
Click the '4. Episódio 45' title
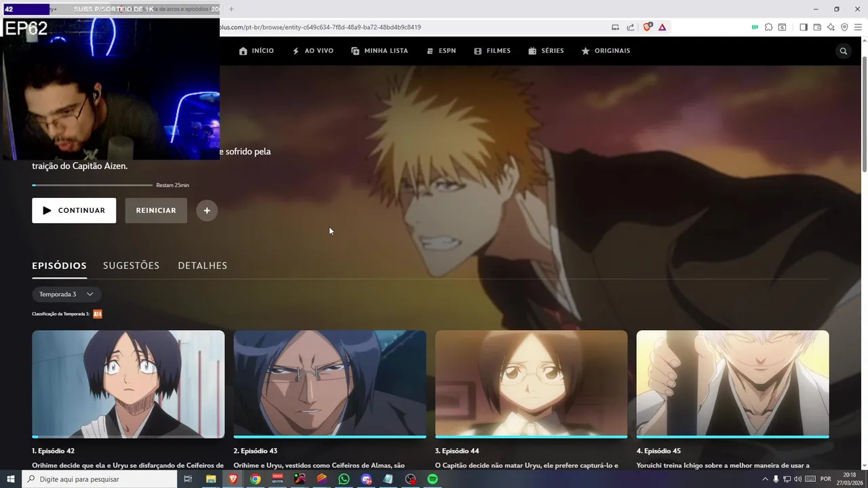pyautogui.click(x=658, y=451)
